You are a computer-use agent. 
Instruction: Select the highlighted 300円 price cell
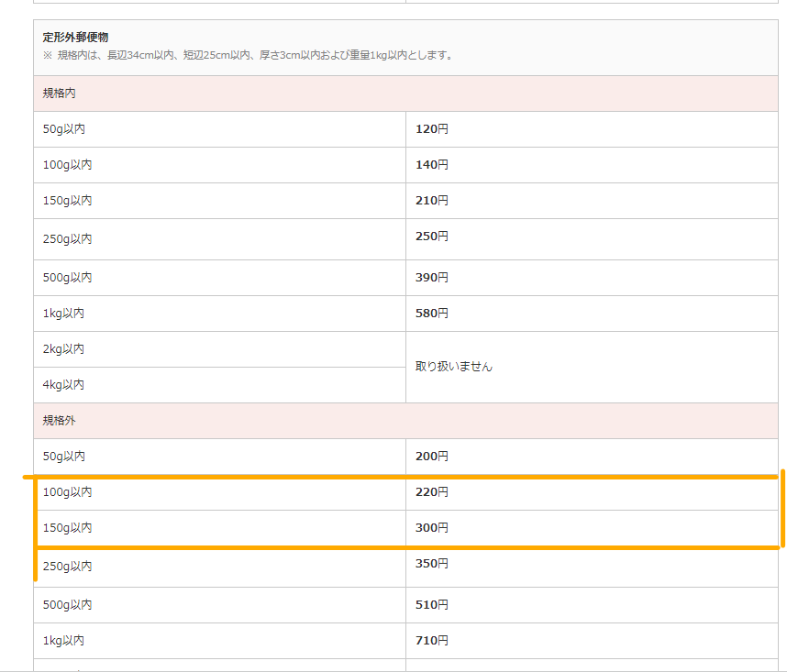432,528
